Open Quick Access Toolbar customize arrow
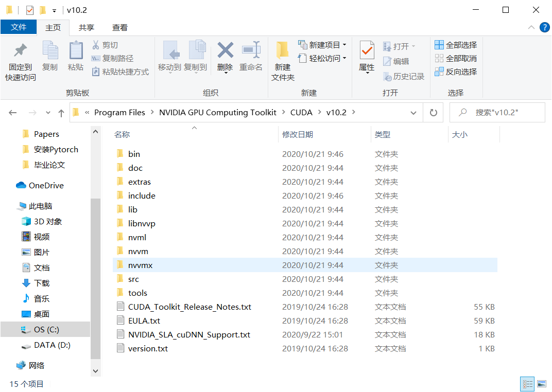552x392 pixels. click(x=54, y=11)
